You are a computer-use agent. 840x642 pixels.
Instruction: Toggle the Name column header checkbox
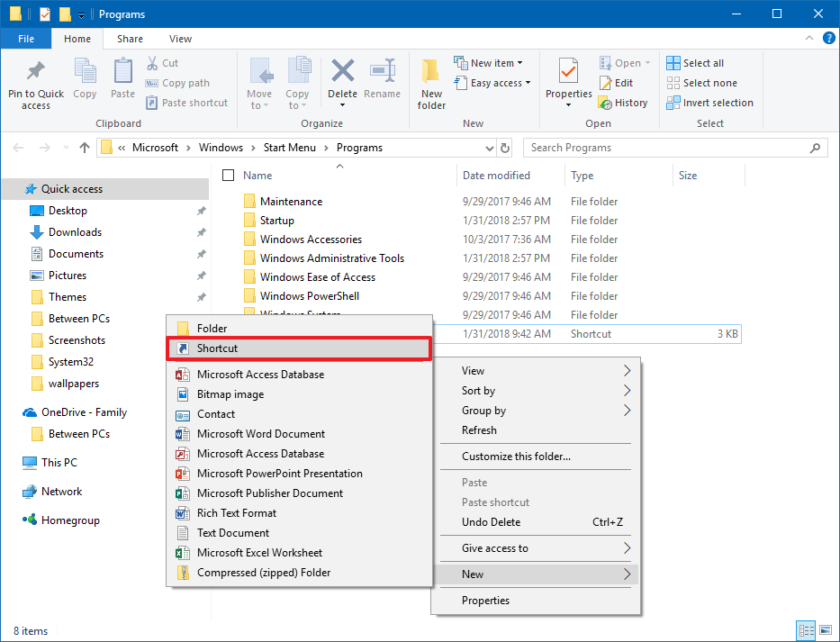(x=228, y=175)
